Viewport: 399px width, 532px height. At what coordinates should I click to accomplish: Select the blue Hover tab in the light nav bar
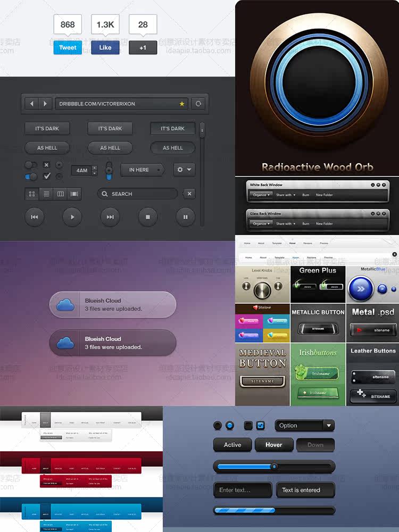[295, 258]
